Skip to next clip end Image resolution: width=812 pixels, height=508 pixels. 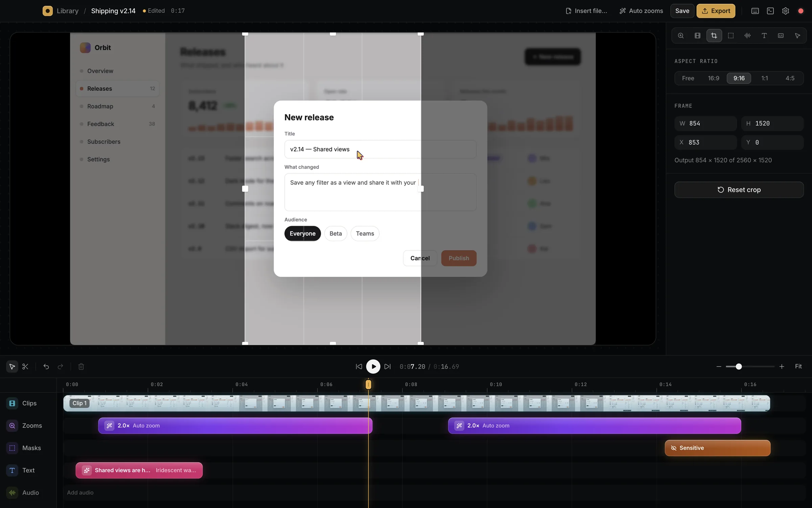387,366
